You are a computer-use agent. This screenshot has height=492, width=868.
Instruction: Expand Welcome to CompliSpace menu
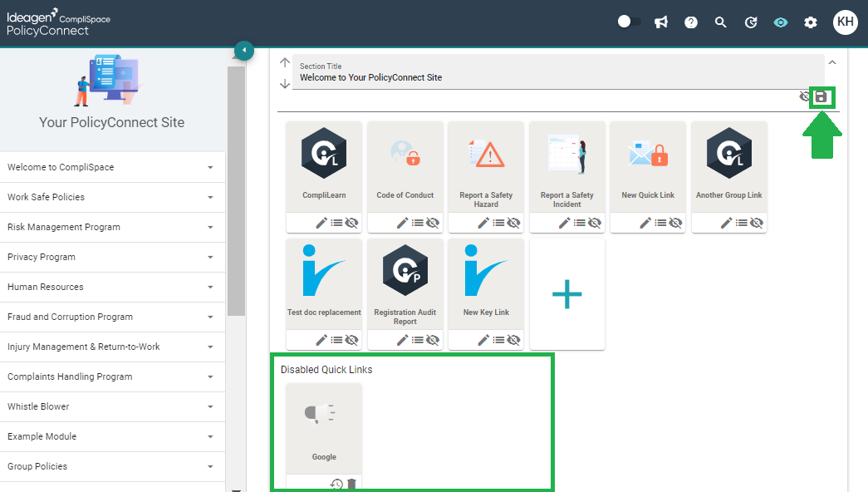pyautogui.click(x=112, y=167)
